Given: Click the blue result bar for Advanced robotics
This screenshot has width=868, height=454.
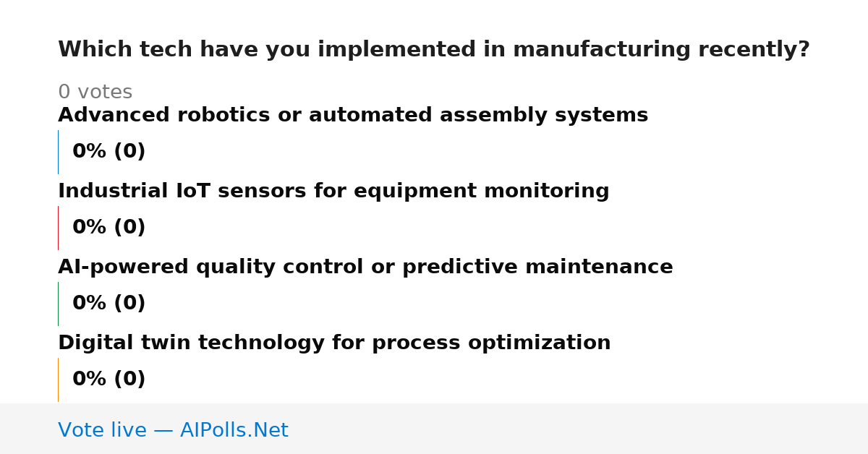Looking at the screenshot, I should pos(58,152).
